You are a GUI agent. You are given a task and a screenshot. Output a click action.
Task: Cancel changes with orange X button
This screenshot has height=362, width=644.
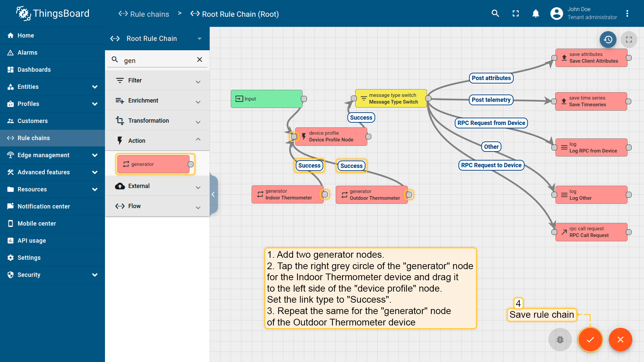tap(620, 340)
